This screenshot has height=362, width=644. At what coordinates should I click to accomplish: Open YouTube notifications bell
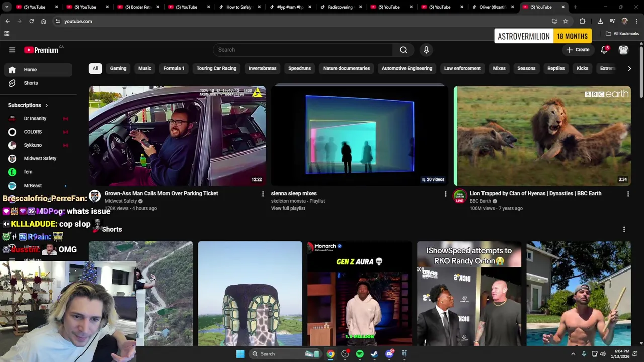604,50
